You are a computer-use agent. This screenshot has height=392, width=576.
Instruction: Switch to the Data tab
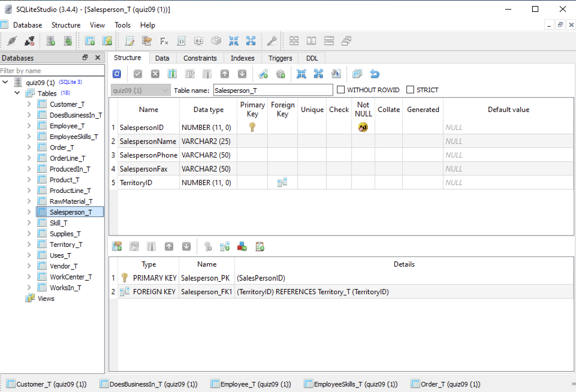pyautogui.click(x=162, y=57)
